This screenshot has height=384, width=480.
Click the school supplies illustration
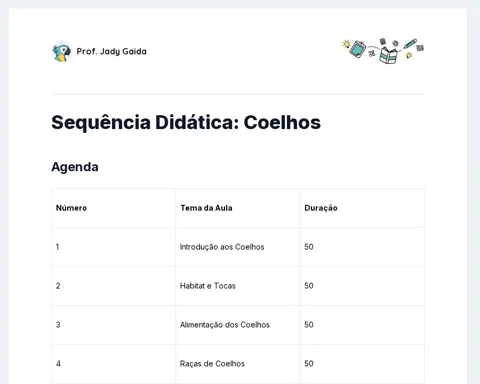[x=383, y=51]
